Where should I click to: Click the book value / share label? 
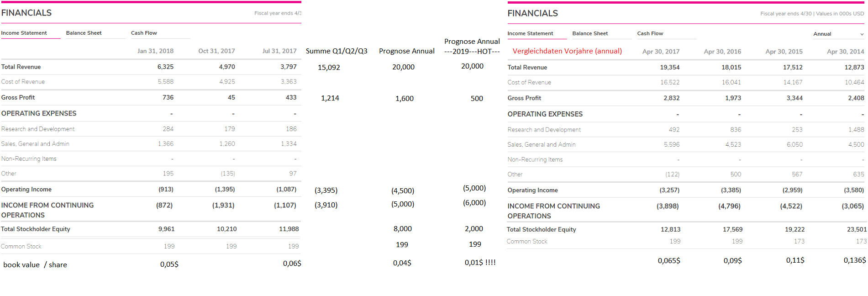point(35,264)
